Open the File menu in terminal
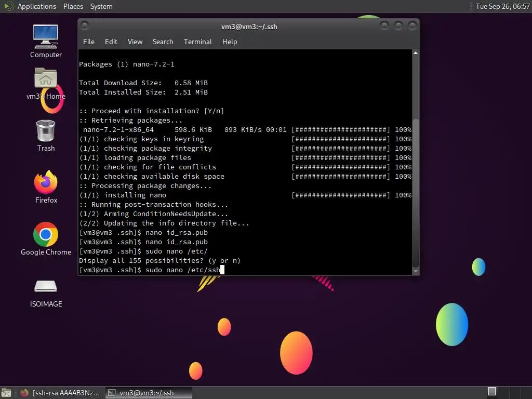This screenshot has width=532, height=399. [x=89, y=42]
